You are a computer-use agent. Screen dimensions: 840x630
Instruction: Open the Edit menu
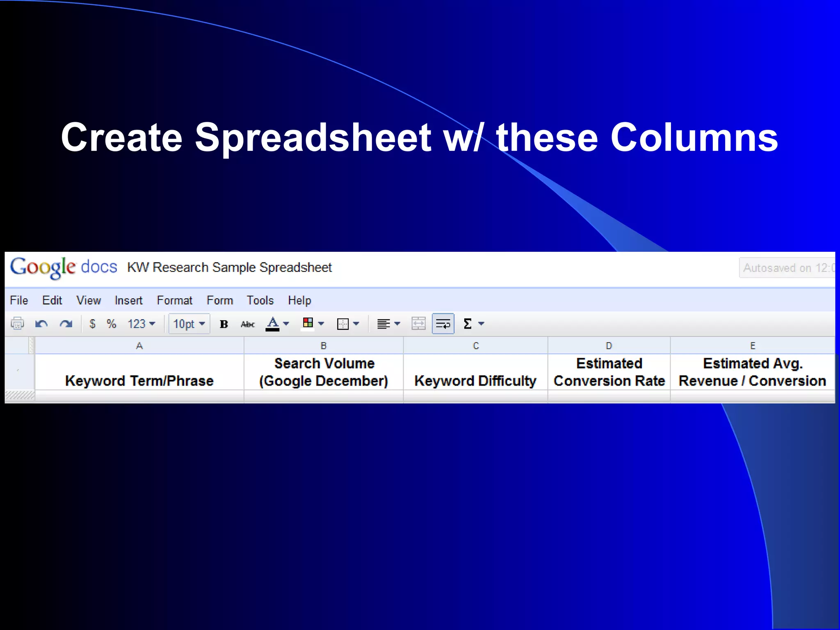(52, 300)
